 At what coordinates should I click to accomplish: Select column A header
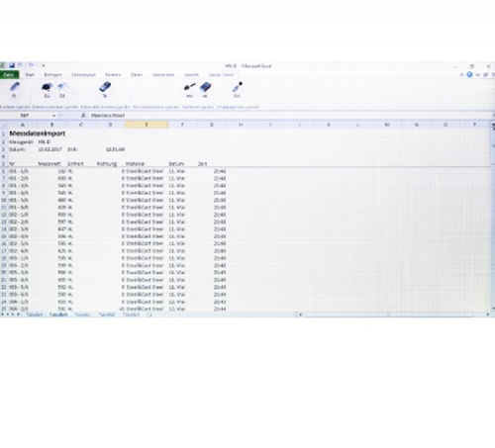coord(23,125)
